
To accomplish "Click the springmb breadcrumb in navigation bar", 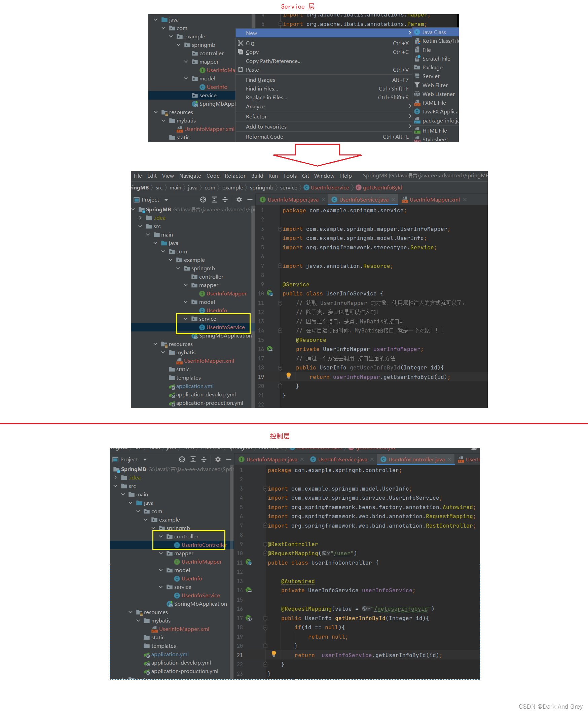I will click(x=261, y=188).
